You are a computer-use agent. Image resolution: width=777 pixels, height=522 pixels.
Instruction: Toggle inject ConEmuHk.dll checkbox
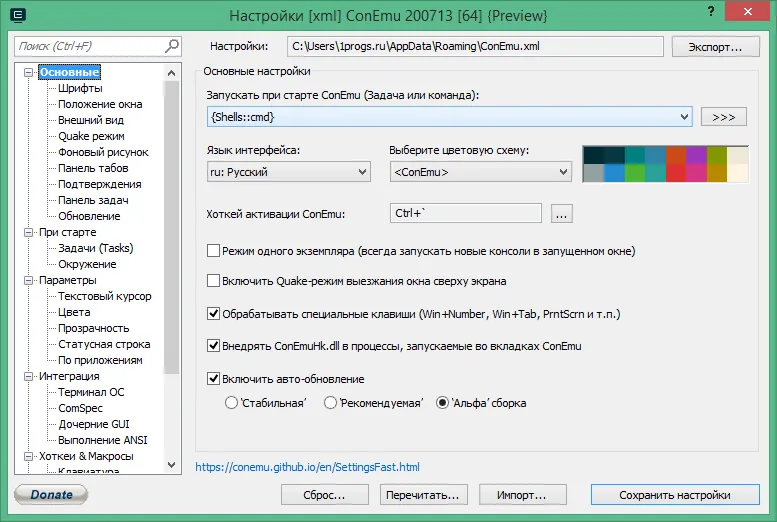click(x=213, y=346)
